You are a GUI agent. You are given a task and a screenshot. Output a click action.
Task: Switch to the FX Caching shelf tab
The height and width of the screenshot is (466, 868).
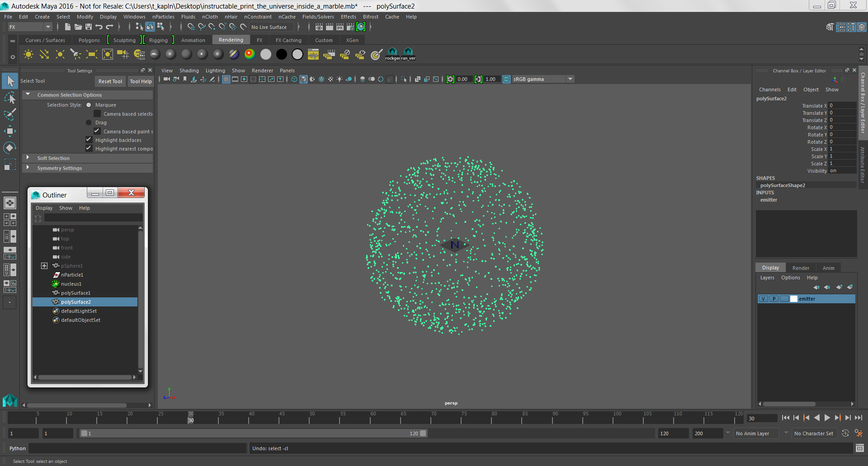[x=288, y=40]
